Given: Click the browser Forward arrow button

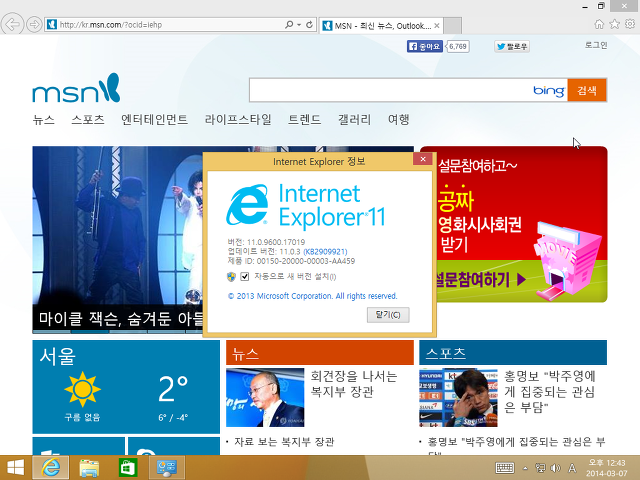Looking at the screenshot, I should coord(34,24).
